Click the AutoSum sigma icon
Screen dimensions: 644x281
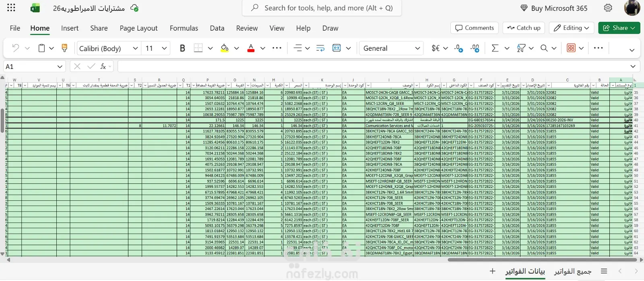point(495,48)
